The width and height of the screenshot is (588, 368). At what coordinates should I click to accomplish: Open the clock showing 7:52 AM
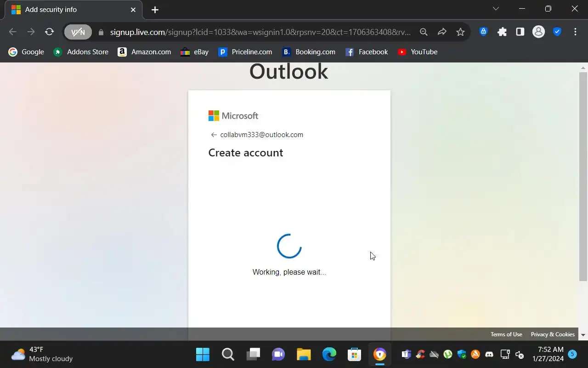pyautogui.click(x=548, y=354)
